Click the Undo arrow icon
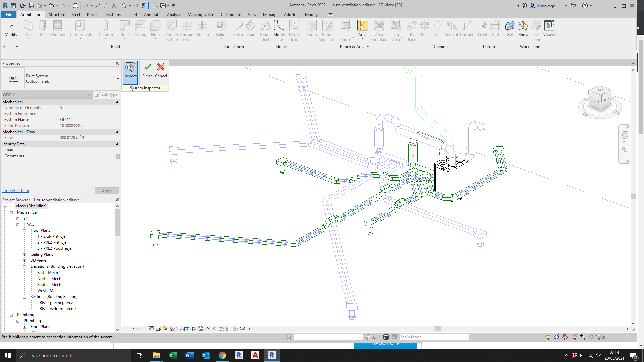This screenshot has height=362, width=644. click(x=51, y=6)
